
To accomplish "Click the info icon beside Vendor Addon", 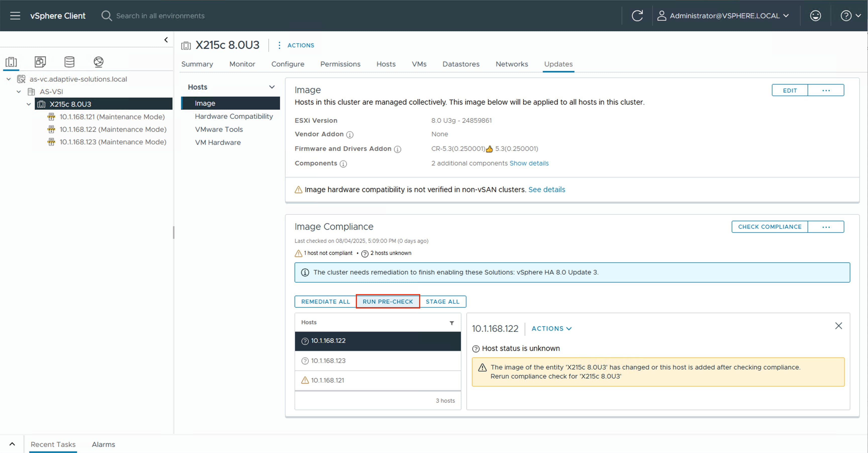I will click(x=350, y=134).
